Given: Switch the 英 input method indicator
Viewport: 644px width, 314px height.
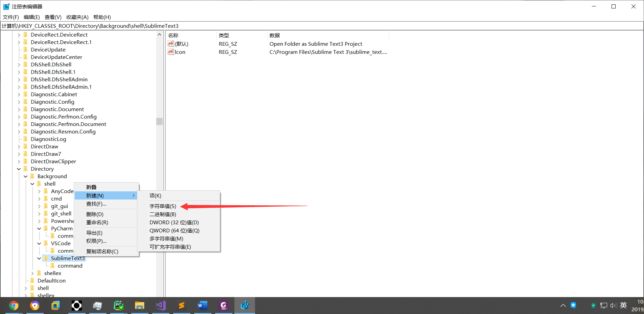Looking at the screenshot, I should tap(623, 306).
